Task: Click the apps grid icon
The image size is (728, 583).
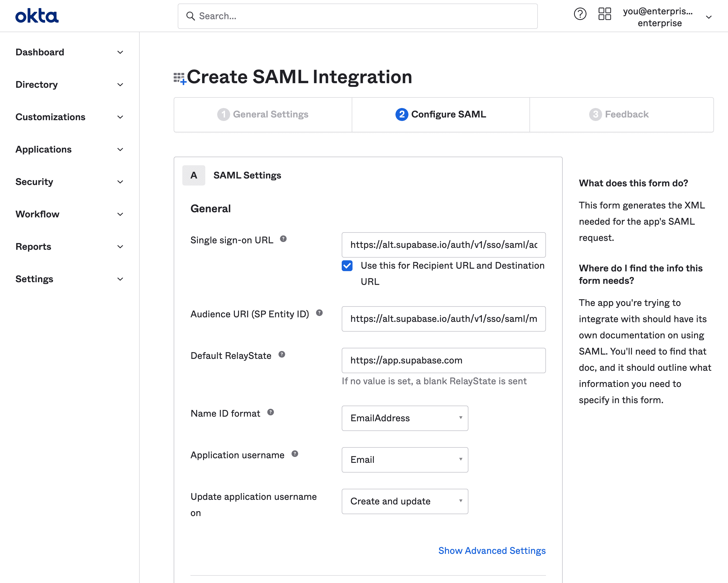Action: (605, 15)
